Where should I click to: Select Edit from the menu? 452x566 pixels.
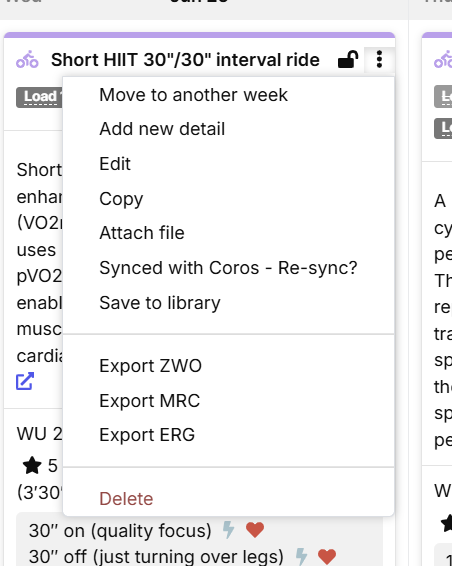[x=229, y=164]
